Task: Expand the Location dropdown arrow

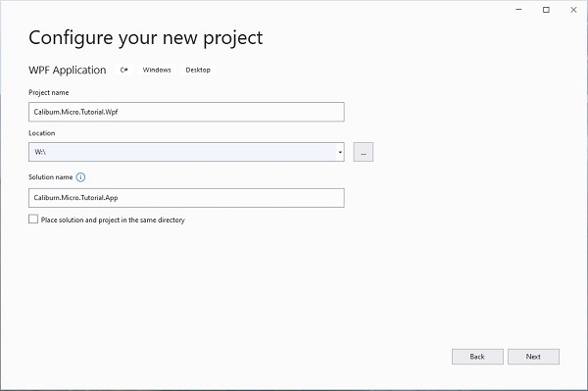Action: point(340,152)
